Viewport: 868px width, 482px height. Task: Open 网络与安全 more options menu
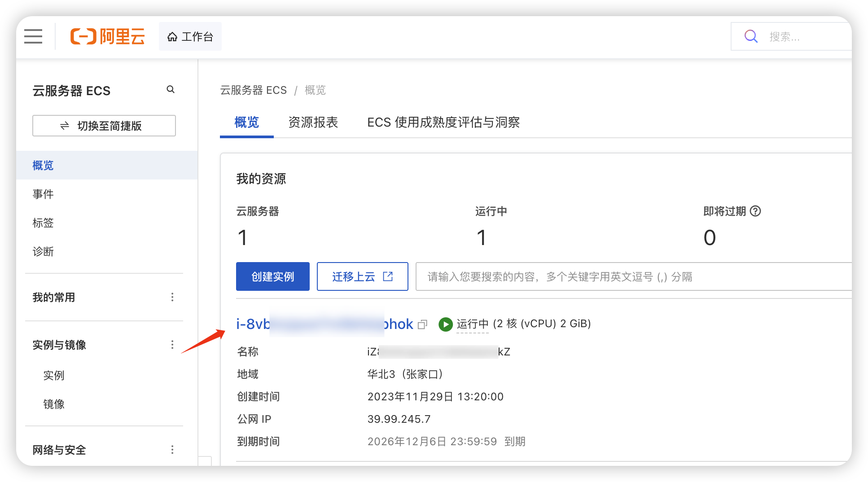(172, 450)
